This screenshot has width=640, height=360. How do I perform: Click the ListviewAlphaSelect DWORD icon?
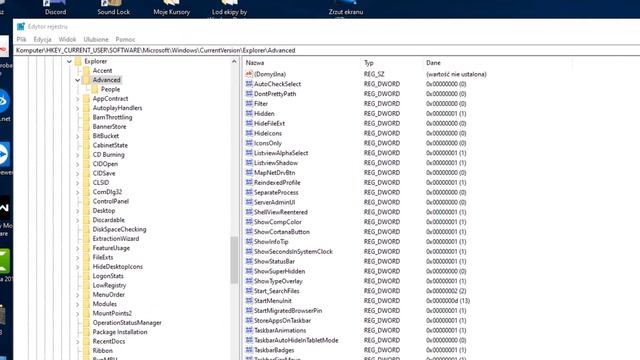(249, 153)
